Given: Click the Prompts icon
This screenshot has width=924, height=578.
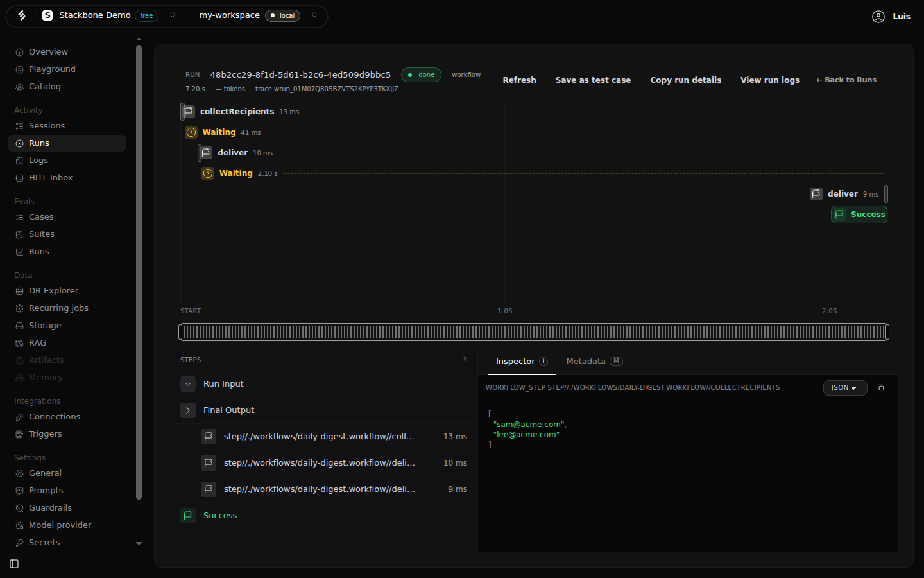Looking at the screenshot, I should point(19,491).
